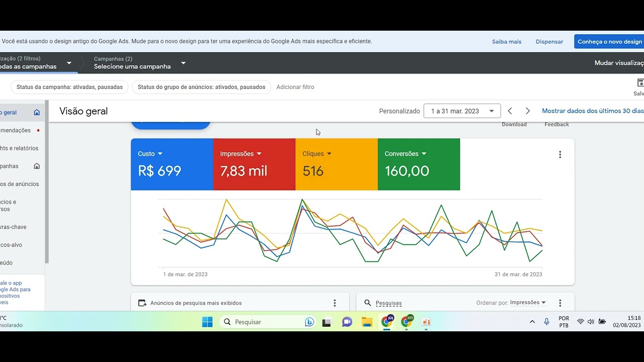Click Mostrar dados dos últimos 30 dias
This screenshot has width=644, height=362.
pyautogui.click(x=593, y=111)
